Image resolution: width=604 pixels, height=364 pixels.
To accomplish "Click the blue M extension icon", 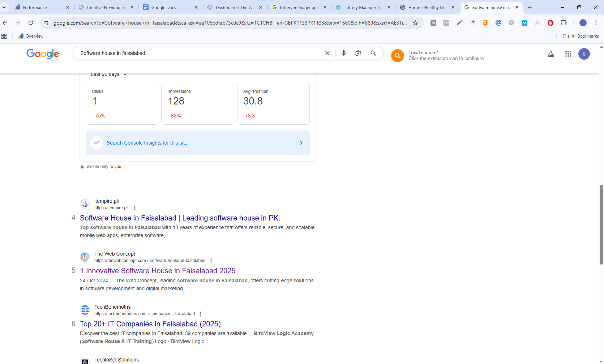I will [524, 23].
